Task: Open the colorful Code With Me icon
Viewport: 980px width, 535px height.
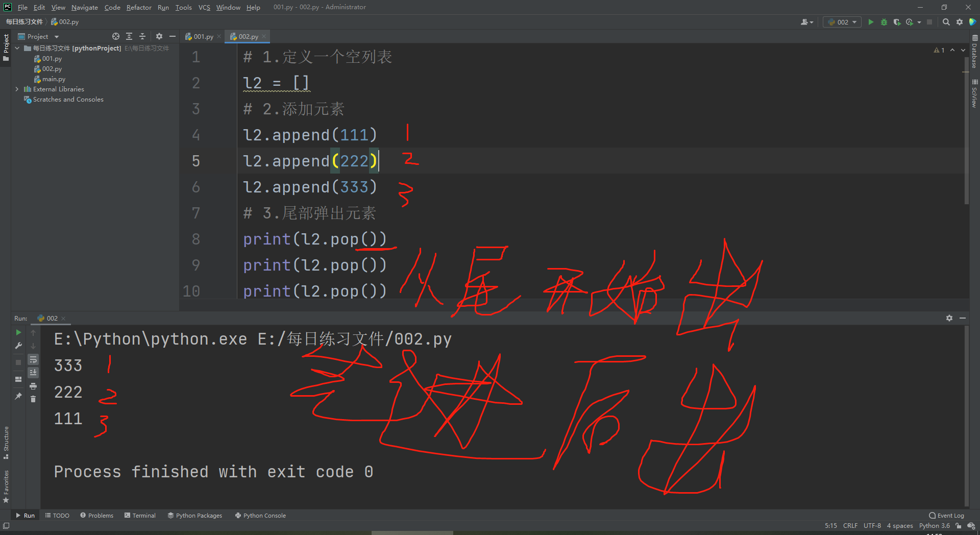Action: click(x=972, y=22)
